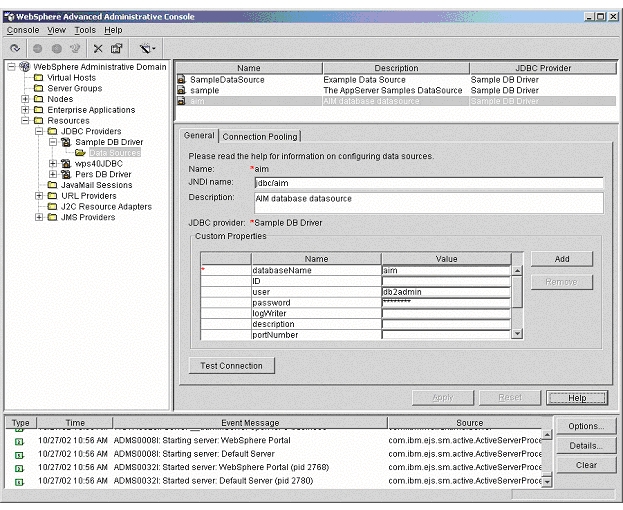
Task: Click the sample data source row icon
Action: tap(181, 90)
